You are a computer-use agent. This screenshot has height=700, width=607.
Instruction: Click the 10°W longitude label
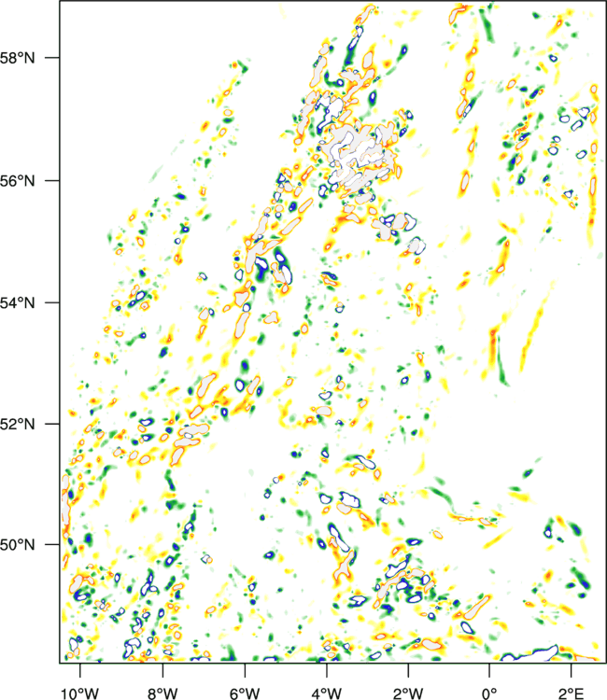point(79,693)
